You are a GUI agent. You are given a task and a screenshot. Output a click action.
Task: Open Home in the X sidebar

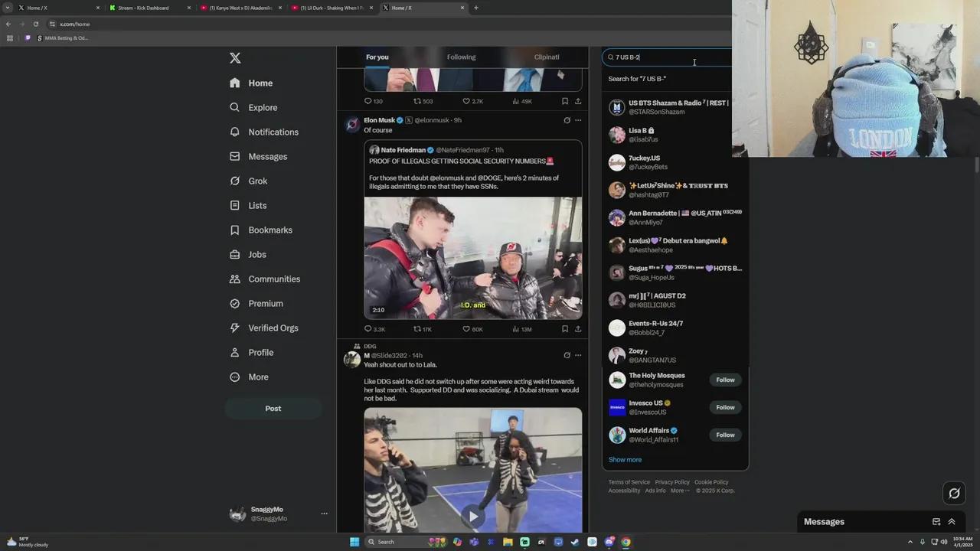click(x=251, y=83)
